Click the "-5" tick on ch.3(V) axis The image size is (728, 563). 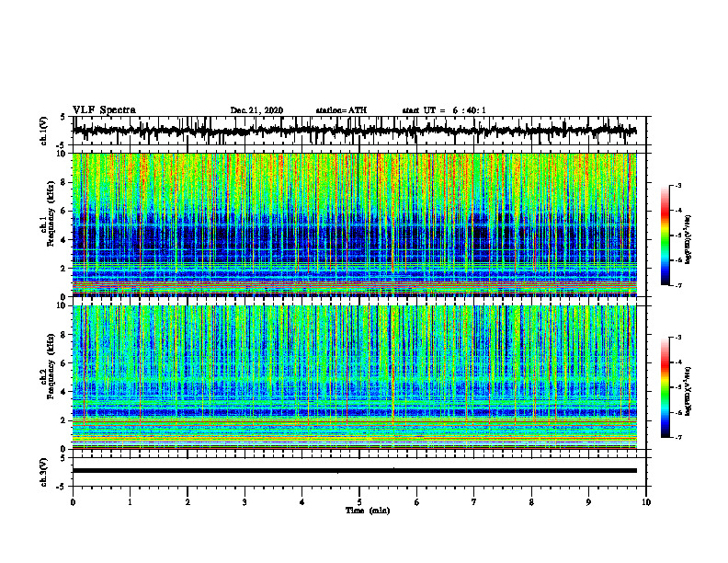click(x=62, y=487)
